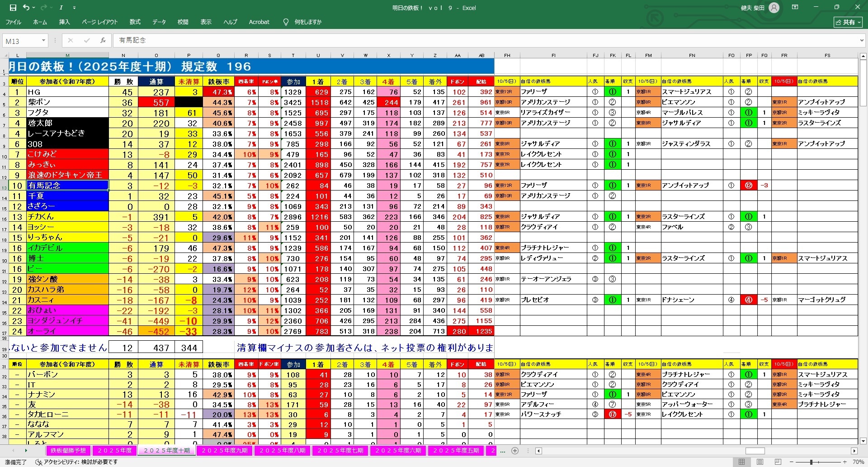Click the lightbulb Tell Me search icon

click(286, 22)
